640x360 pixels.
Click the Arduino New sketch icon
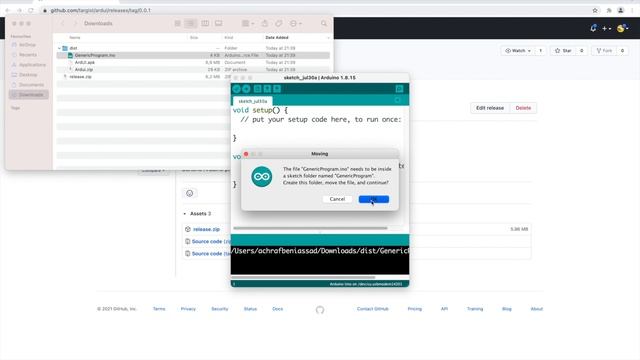[258, 89]
